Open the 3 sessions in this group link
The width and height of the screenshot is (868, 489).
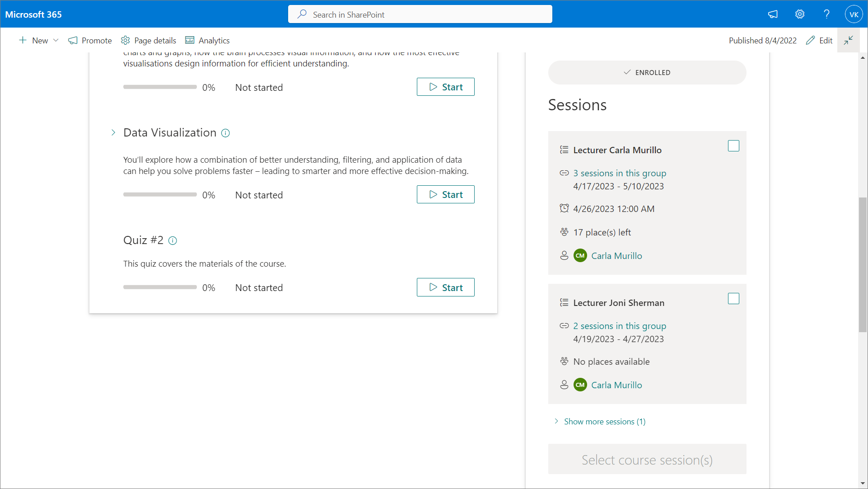tap(620, 173)
